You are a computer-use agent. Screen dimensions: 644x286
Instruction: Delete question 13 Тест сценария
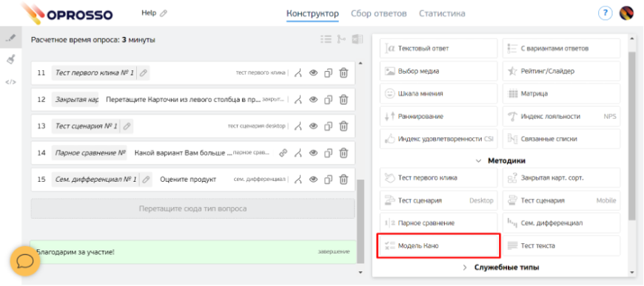click(343, 126)
